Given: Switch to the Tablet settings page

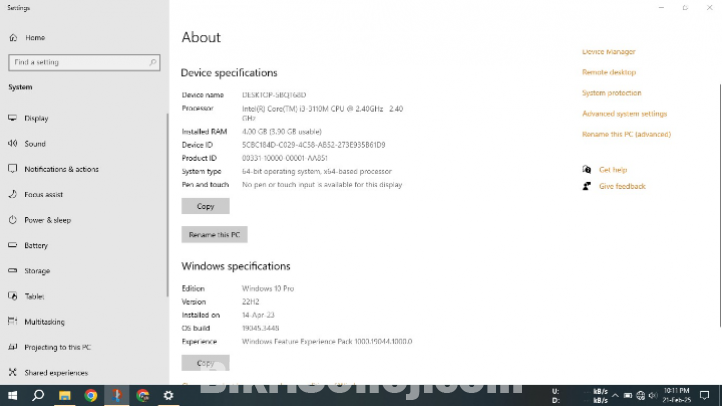Looking at the screenshot, I should point(34,296).
